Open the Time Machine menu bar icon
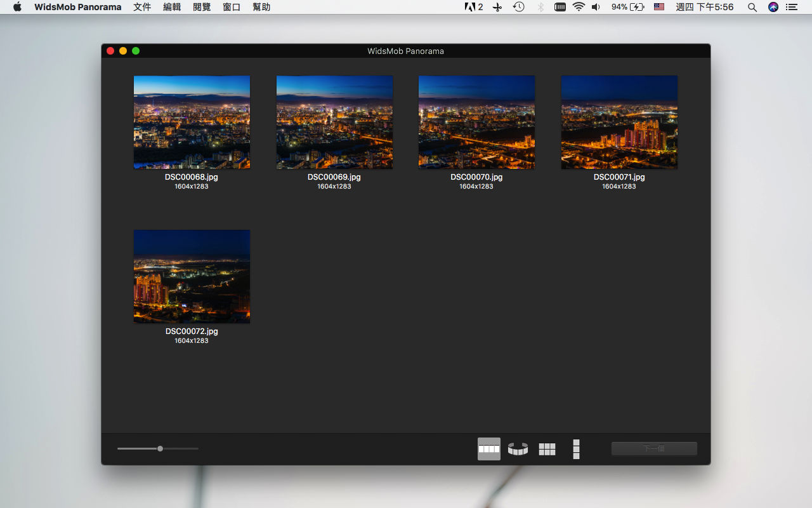Viewport: 812px width, 508px height. pyautogui.click(x=519, y=7)
